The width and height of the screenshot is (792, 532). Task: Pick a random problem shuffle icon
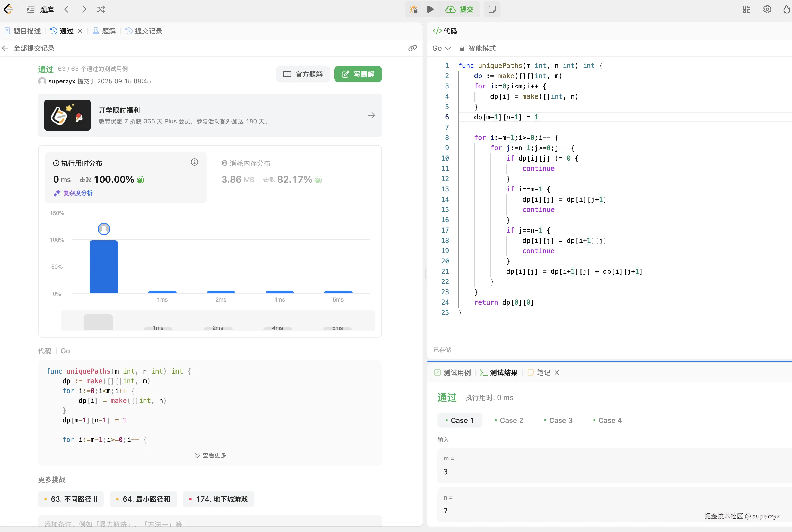tap(101, 9)
